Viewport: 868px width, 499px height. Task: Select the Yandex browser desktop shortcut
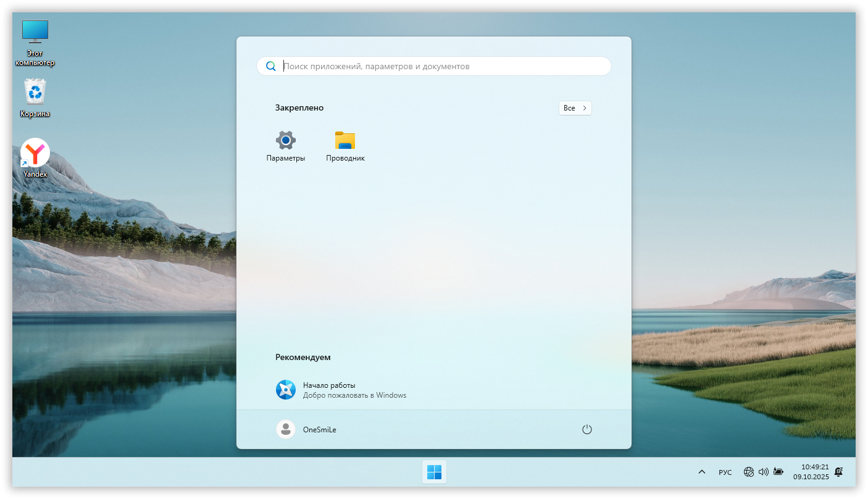35,158
